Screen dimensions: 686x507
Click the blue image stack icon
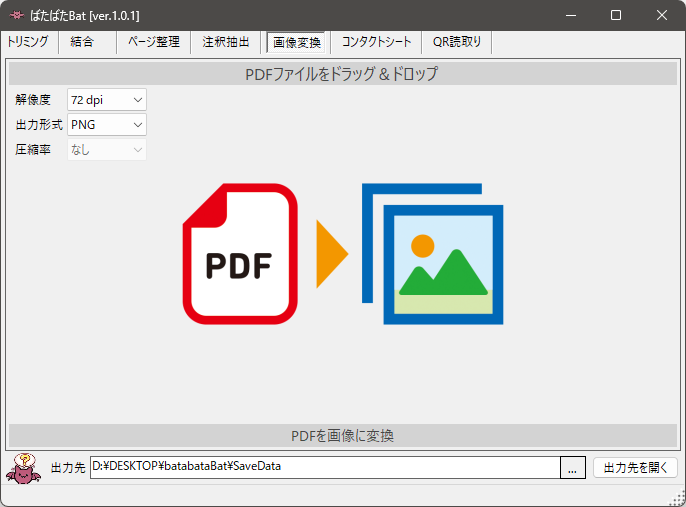pos(432,254)
